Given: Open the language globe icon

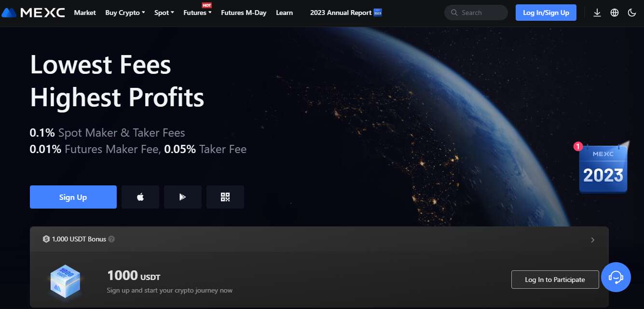Looking at the screenshot, I should [x=615, y=13].
